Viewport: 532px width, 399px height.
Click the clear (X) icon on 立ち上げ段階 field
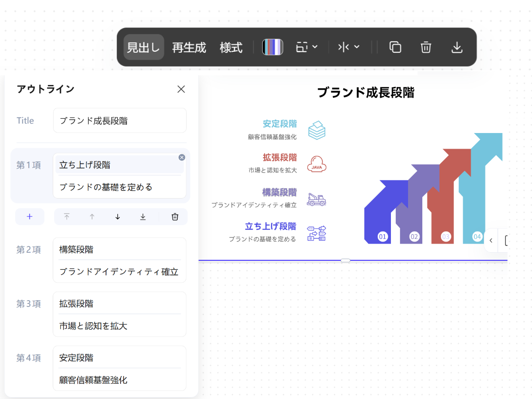point(182,157)
